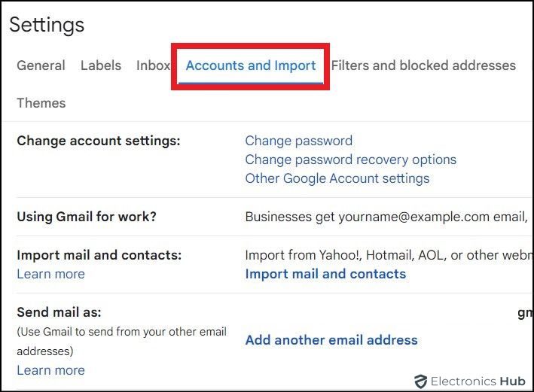Open the General settings tab

coord(41,65)
